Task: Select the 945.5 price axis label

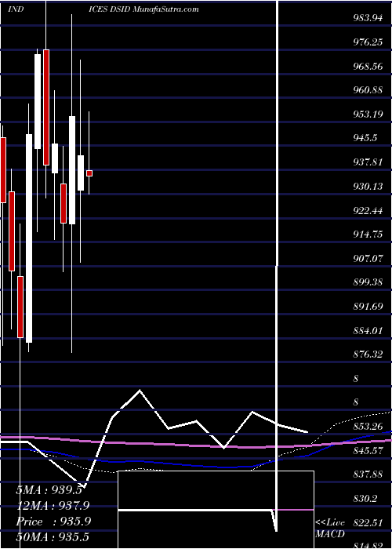Action: click(365, 138)
